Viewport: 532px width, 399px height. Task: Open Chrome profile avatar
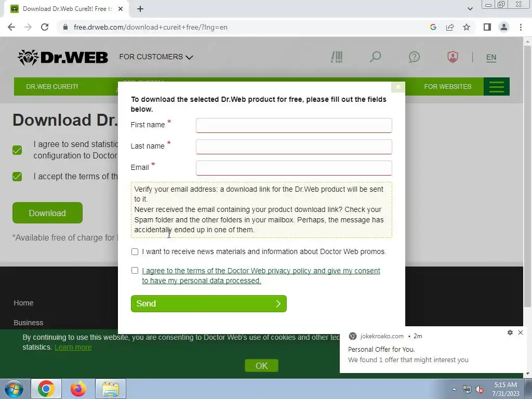[x=504, y=27]
